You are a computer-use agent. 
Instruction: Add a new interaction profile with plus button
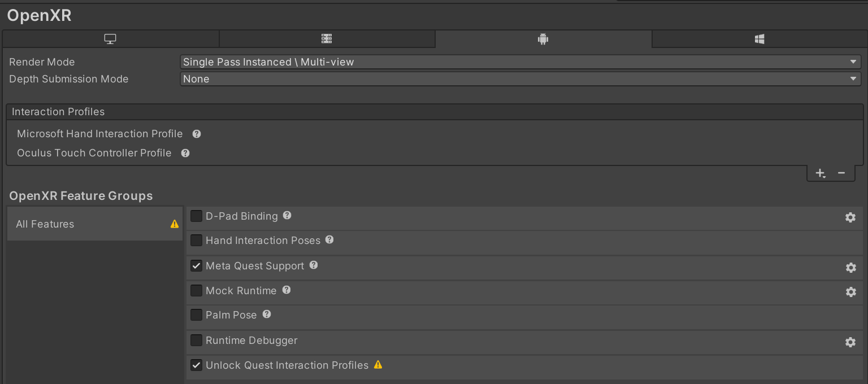(821, 173)
